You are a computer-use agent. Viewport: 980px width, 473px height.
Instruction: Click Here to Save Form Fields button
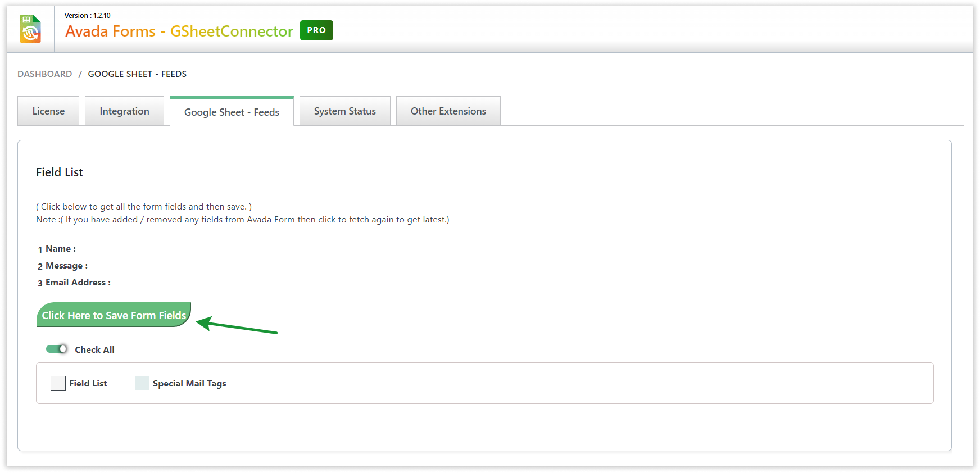(x=114, y=315)
